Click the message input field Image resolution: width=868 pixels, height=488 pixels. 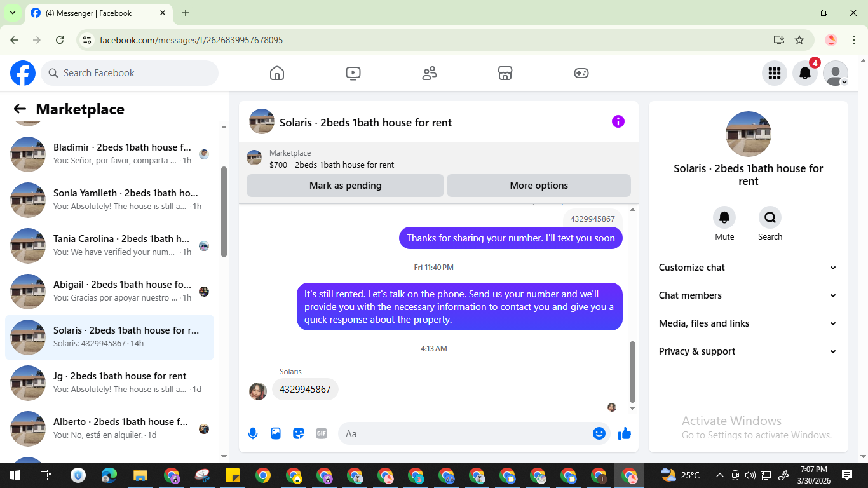pyautogui.click(x=467, y=433)
